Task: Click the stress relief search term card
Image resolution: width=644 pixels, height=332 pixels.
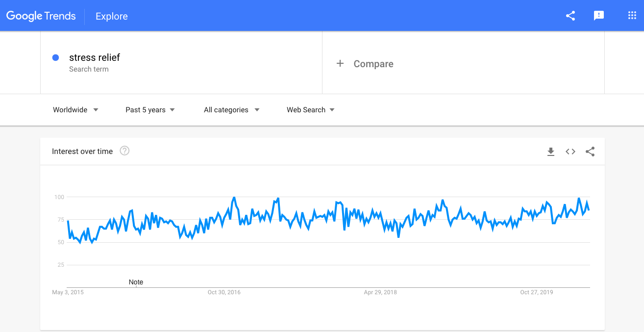Action: tap(95, 57)
